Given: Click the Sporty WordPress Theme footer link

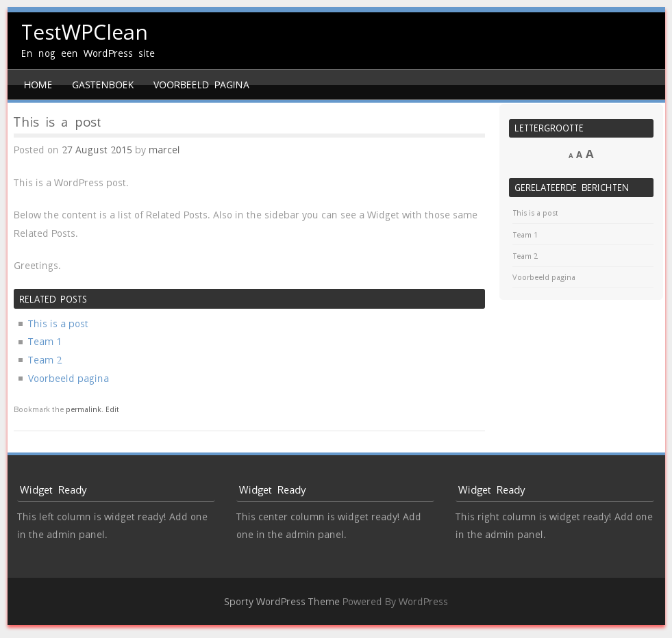Looking at the screenshot, I should (x=282, y=602).
